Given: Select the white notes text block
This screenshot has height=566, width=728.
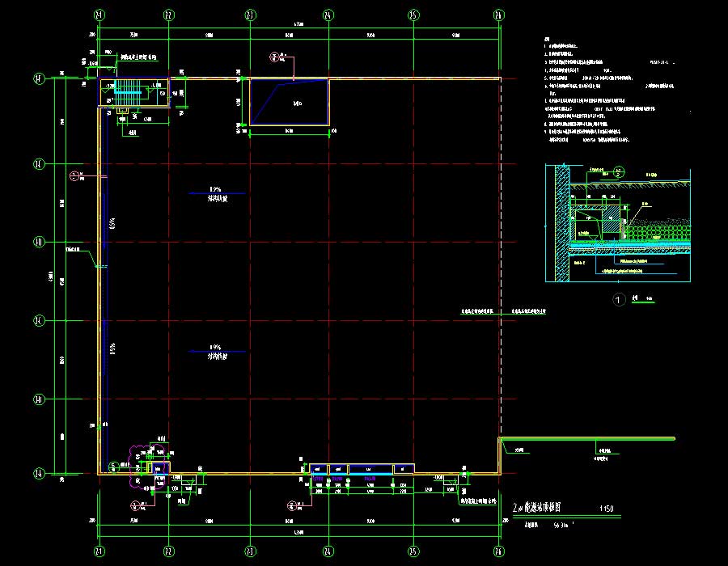Looking at the screenshot, I should (x=610, y=89).
